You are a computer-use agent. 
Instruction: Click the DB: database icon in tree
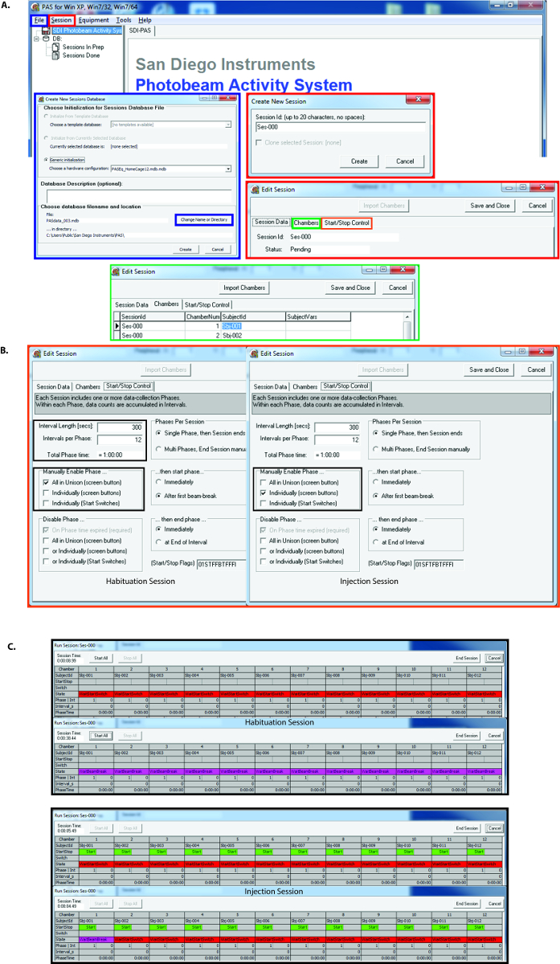(x=47, y=38)
